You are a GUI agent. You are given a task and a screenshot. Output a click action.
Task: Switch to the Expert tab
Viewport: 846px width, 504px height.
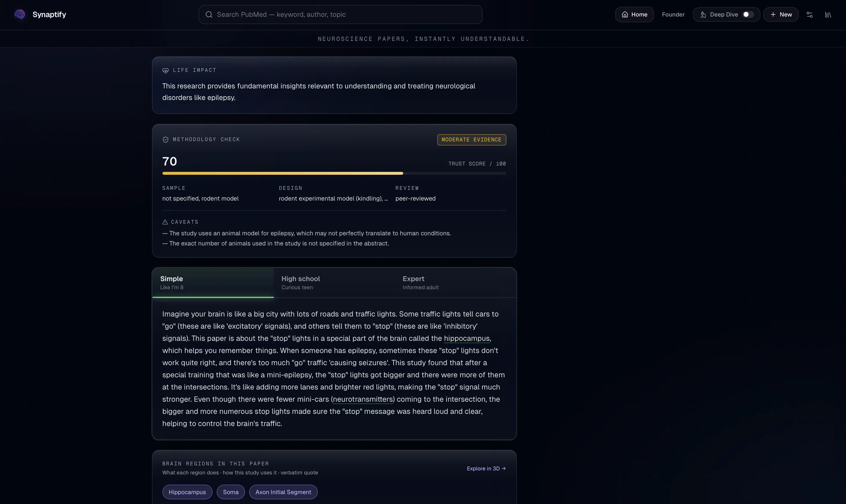(x=455, y=283)
